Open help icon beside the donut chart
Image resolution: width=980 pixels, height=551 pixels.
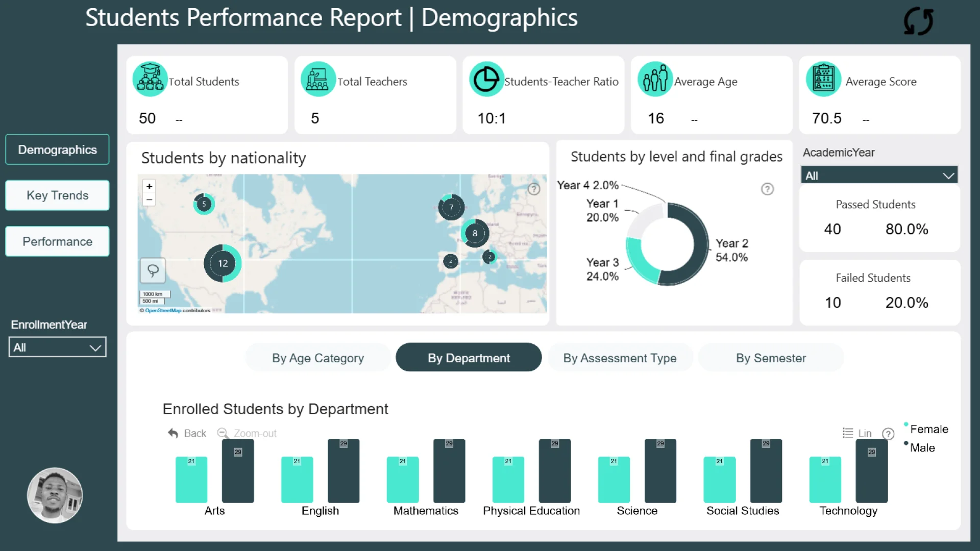point(767,189)
